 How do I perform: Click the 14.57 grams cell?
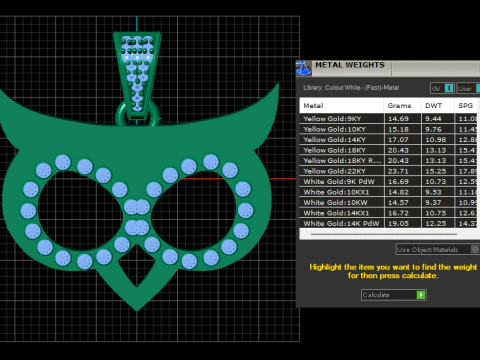click(x=403, y=203)
